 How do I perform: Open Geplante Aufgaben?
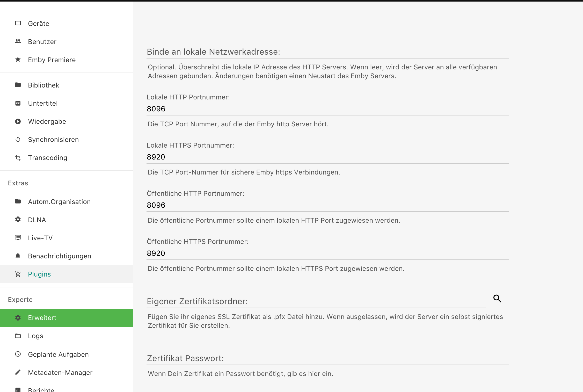tap(67, 354)
